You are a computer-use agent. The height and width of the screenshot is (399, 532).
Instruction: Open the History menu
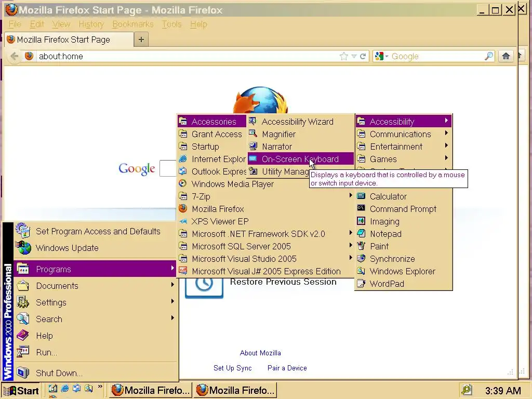(91, 24)
